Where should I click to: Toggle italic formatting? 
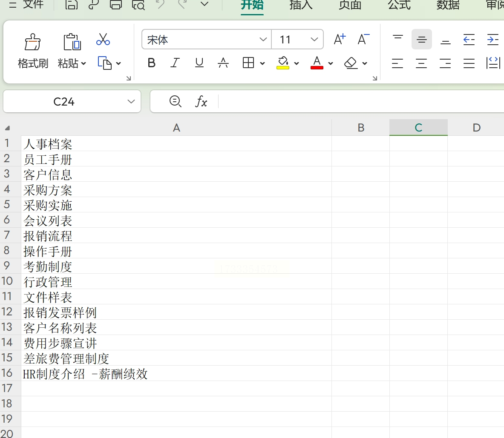[x=175, y=63]
